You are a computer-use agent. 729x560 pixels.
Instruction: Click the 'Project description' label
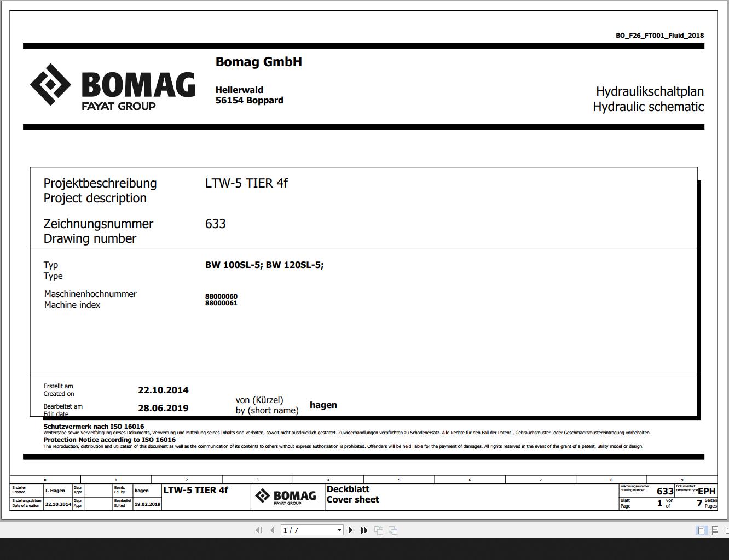click(x=95, y=198)
